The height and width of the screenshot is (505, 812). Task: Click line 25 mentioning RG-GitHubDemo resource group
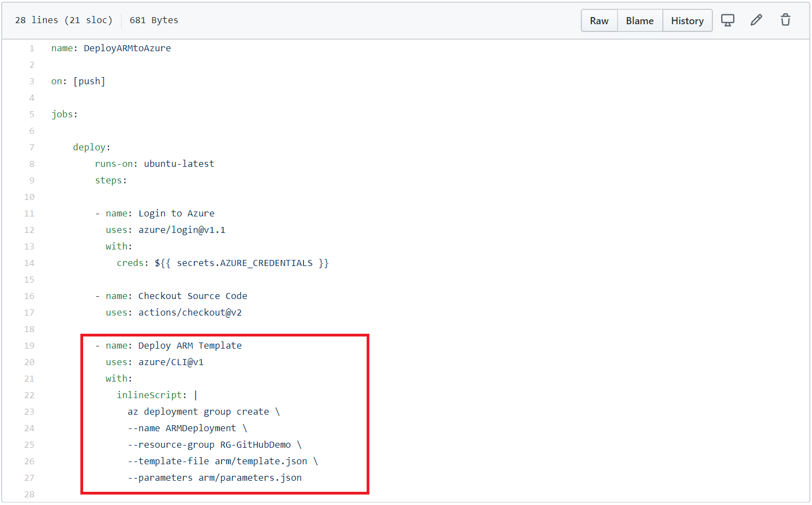pyautogui.click(x=29, y=444)
